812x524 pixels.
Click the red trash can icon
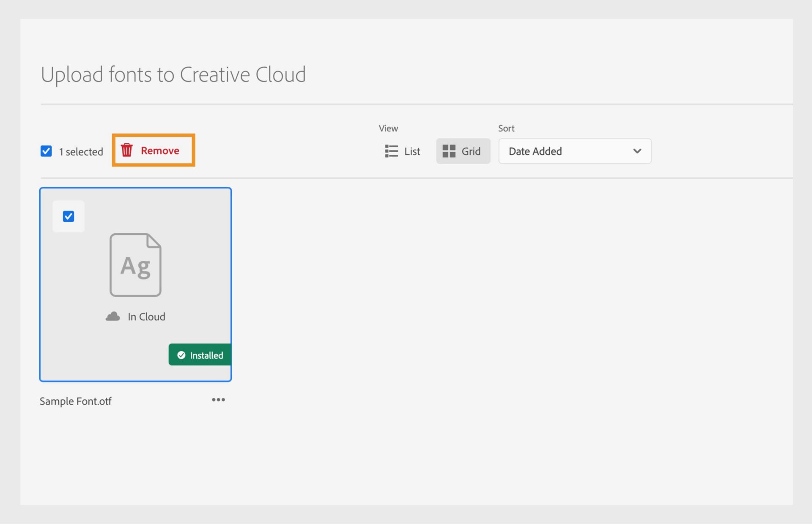click(x=127, y=150)
